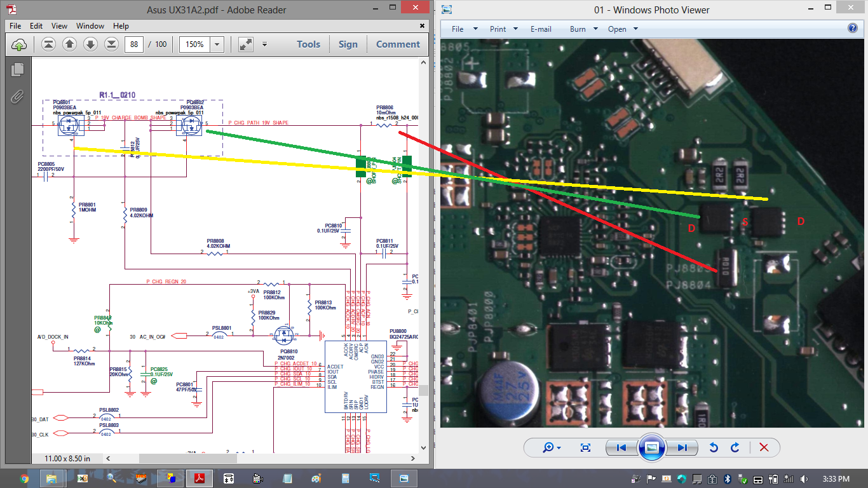The height and width of the screenshot is (488, 868).
Task: Go to next page in Adobe Reader
Action: [x=91, y=44]
